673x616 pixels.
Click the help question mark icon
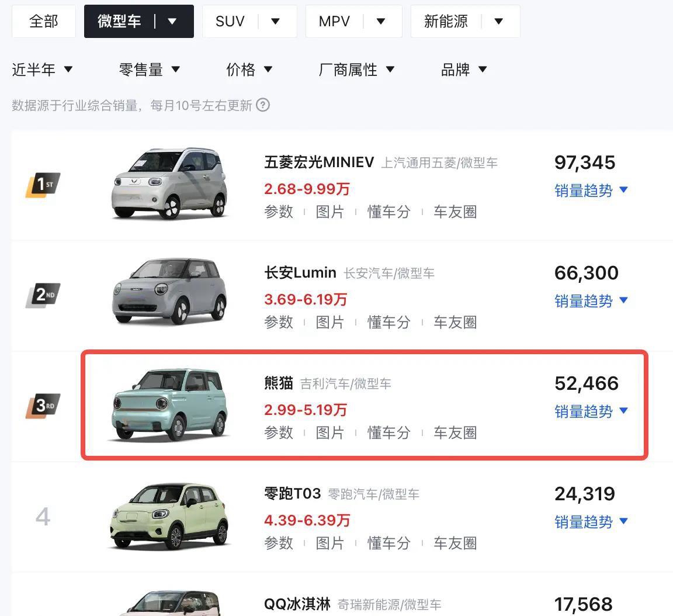tap(263, 105)
